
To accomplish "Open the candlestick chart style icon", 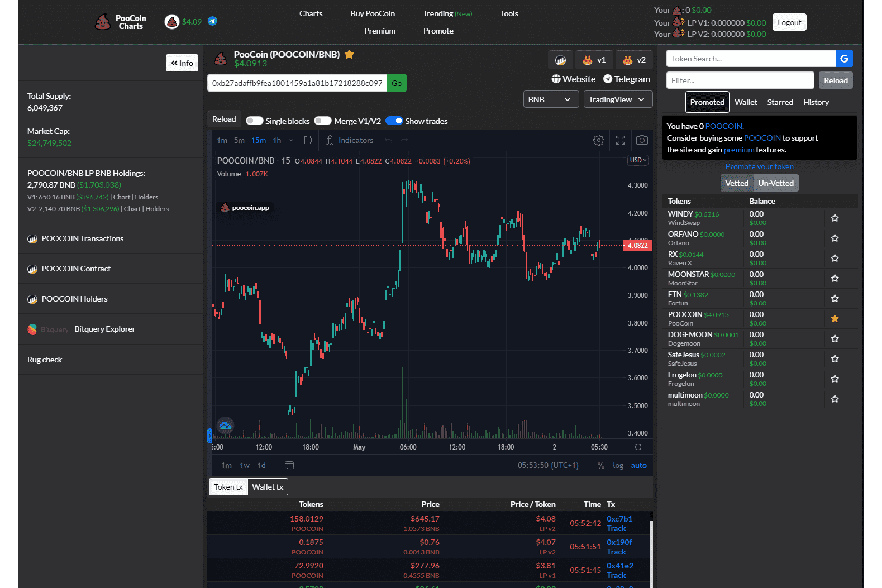I will 308,141.
